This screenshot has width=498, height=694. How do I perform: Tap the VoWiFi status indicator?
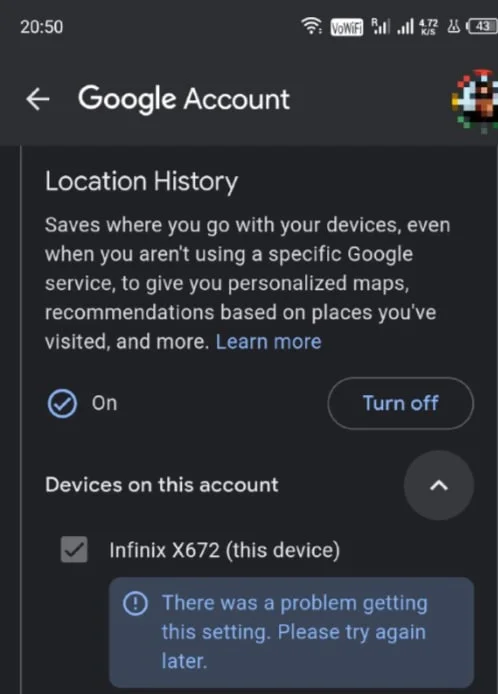coord(347,27)
